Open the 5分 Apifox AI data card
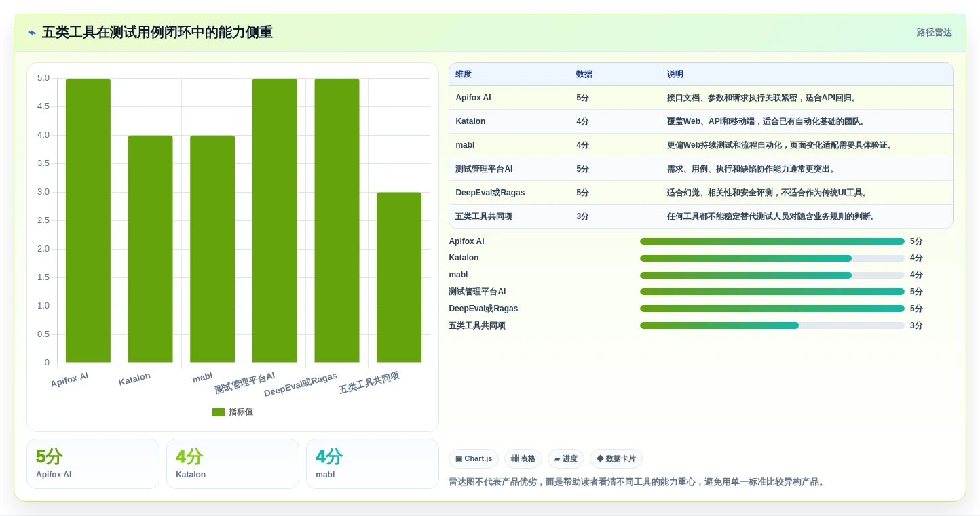Screen dimensions: 980x516 coord(93,464)
